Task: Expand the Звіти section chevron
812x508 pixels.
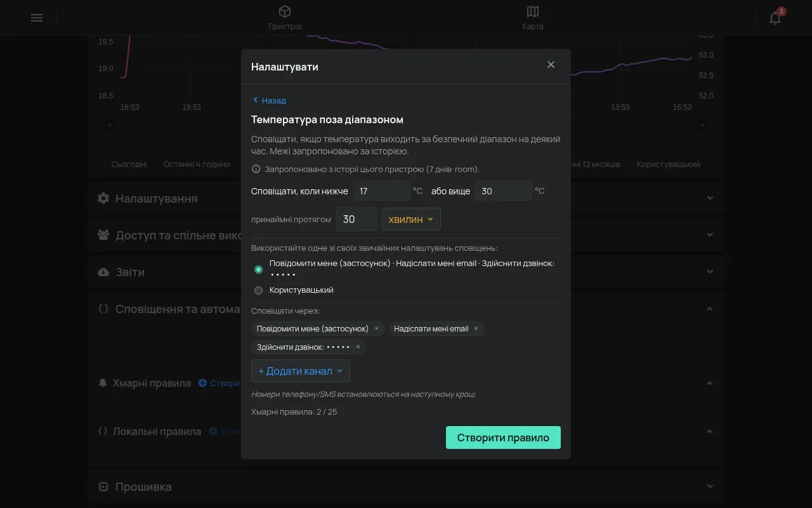Action: tap(710, 272)
